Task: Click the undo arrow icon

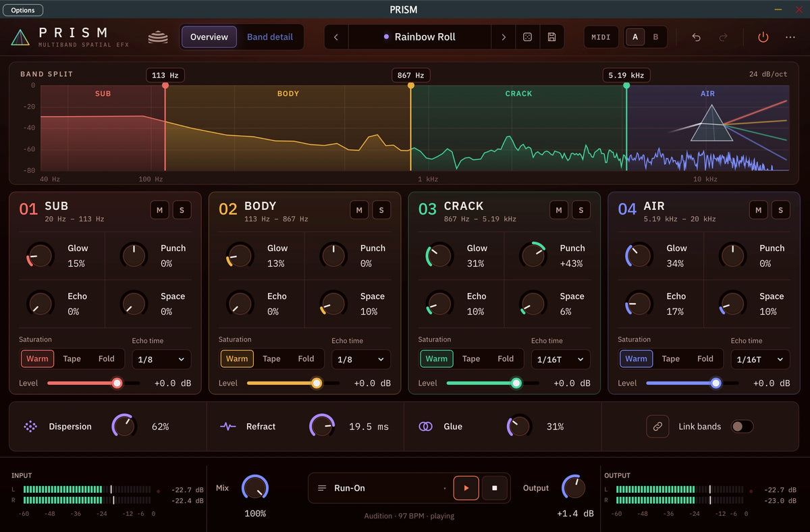Action: click(x=696, y=37)
